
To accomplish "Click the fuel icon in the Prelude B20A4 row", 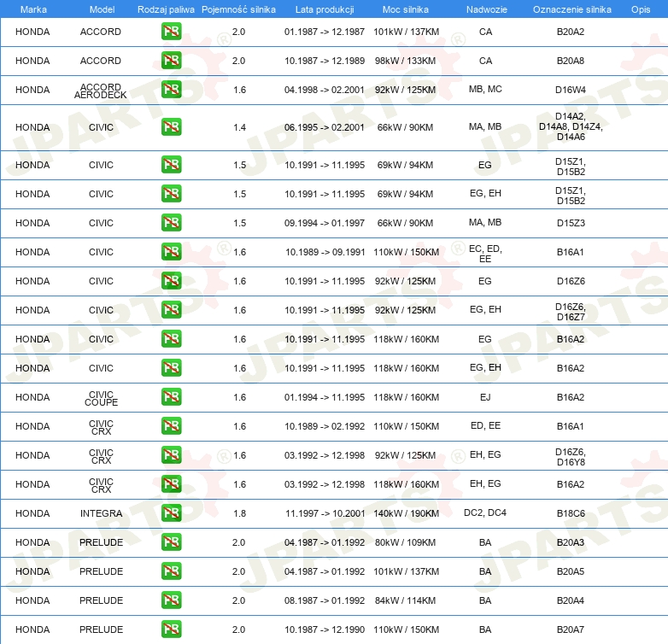I will point(171,600).
